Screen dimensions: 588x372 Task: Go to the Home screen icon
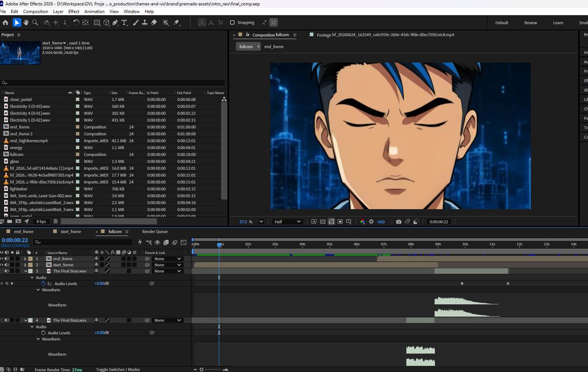(x=5, y=23)
